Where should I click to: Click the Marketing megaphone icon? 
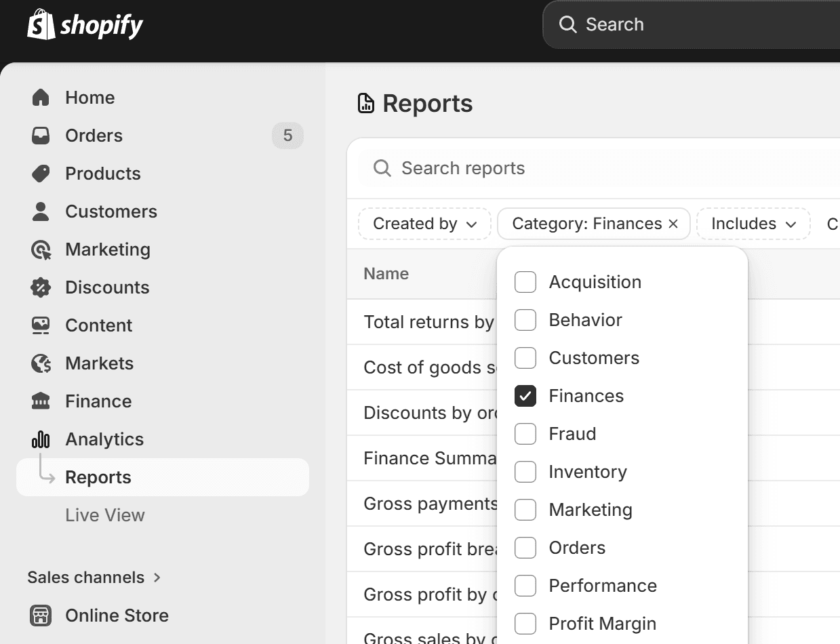41,249
